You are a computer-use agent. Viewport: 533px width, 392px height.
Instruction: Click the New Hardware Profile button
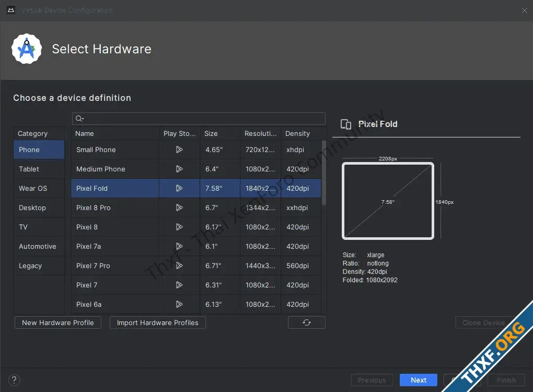coord(58,322)
